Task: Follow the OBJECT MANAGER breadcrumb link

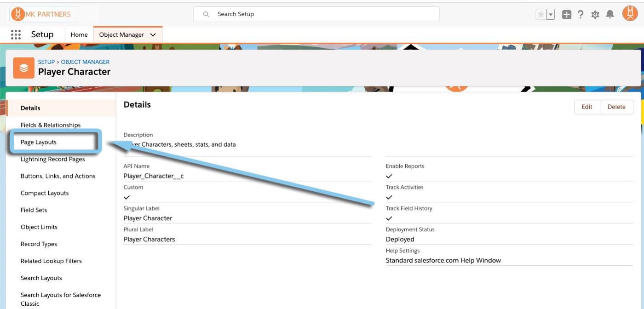Action: (85, 62)
